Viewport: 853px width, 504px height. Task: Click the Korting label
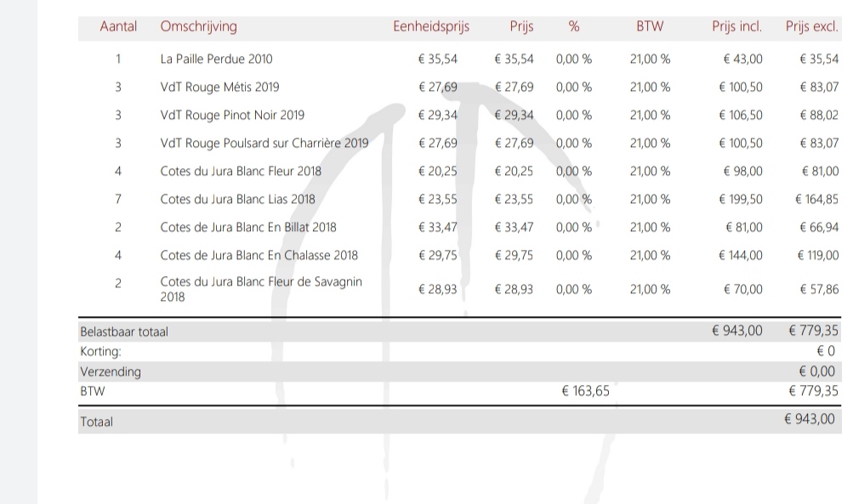pyautogui.click(x=100, y=351)
